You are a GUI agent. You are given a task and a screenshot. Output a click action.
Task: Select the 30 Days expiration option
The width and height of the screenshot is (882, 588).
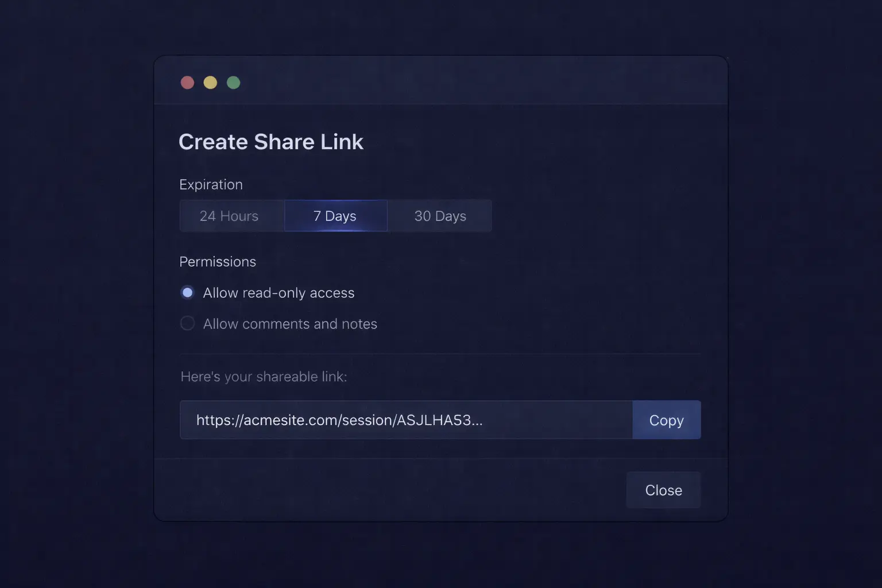440,216
